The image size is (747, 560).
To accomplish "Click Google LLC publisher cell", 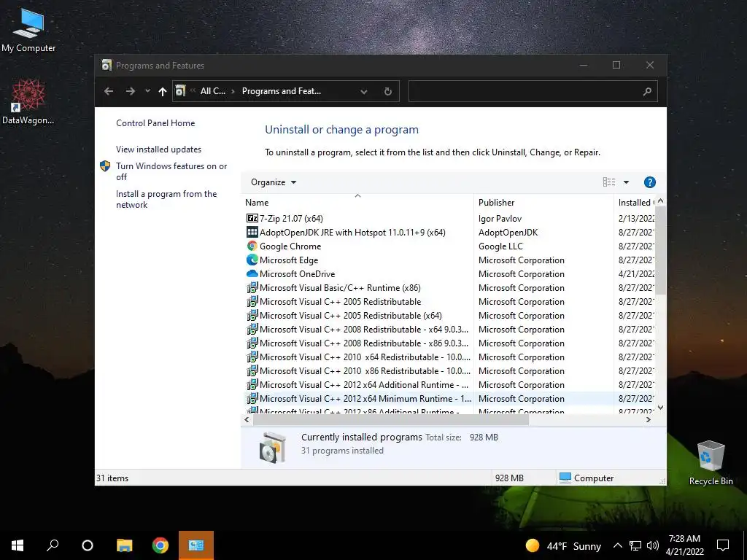I will [x=500, y=246].
